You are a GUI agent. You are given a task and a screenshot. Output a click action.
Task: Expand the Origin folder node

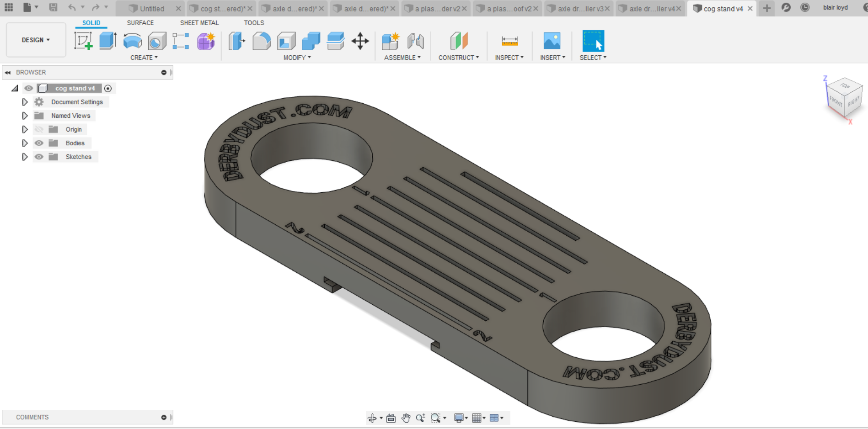25,129
